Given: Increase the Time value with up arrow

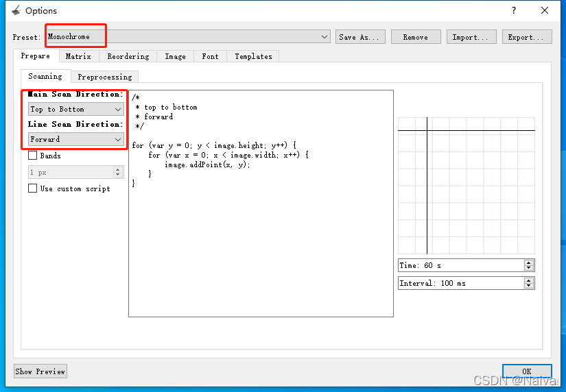Looking at the screenshot, I should (529, 262).
